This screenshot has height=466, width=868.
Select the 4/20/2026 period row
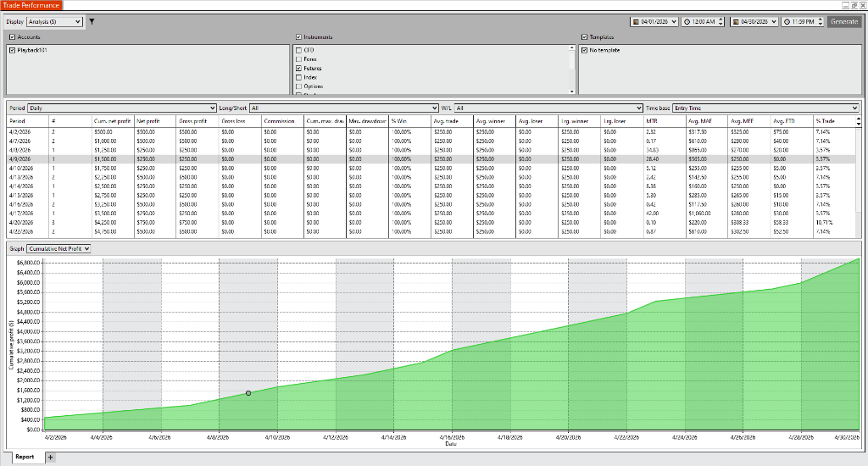coord(431,223)
